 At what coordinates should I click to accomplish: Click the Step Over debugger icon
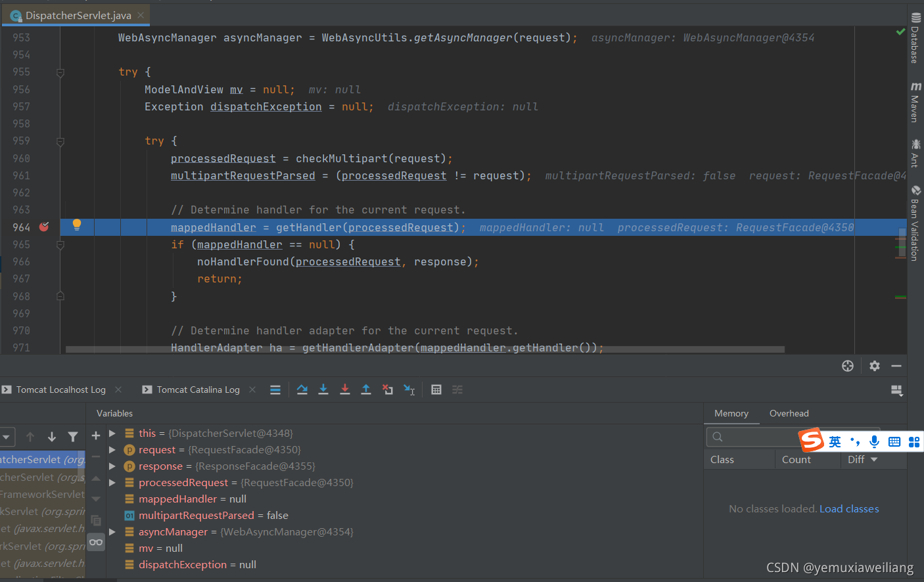coord(302,390)
